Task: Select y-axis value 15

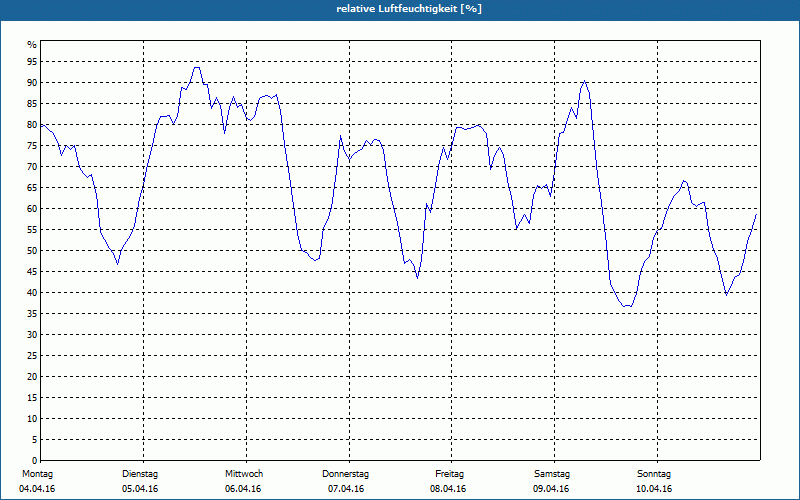Action: click(x=32, y=398)
